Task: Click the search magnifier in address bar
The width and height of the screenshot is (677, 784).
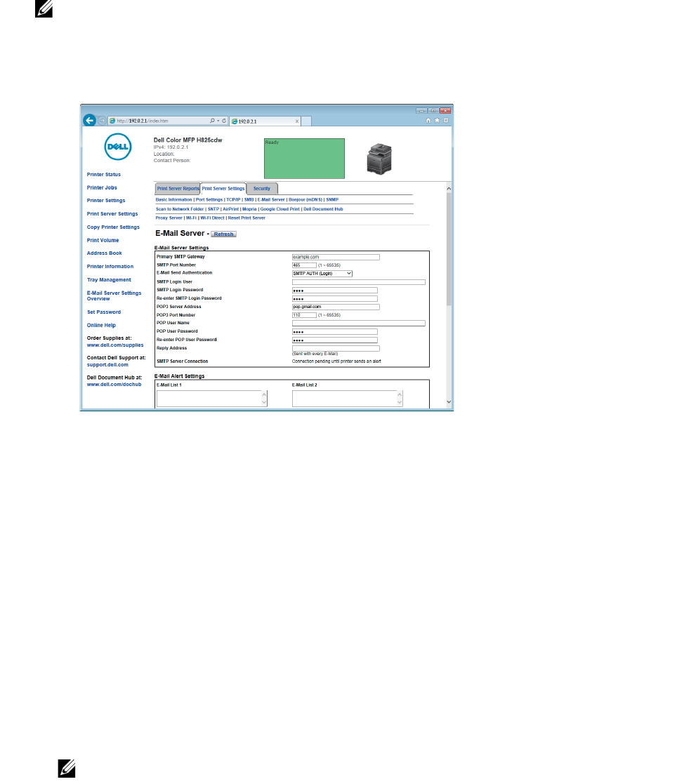Action: [x=212, y=121]
